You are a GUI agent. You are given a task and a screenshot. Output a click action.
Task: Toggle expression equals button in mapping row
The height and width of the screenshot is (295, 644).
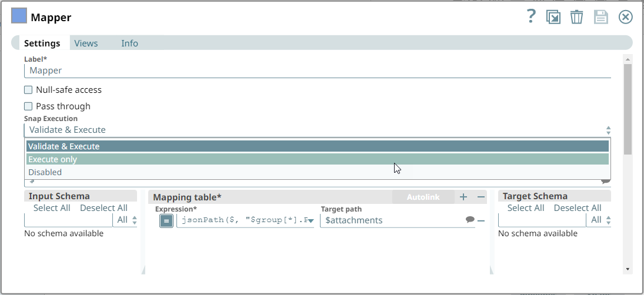pos(166,220)
